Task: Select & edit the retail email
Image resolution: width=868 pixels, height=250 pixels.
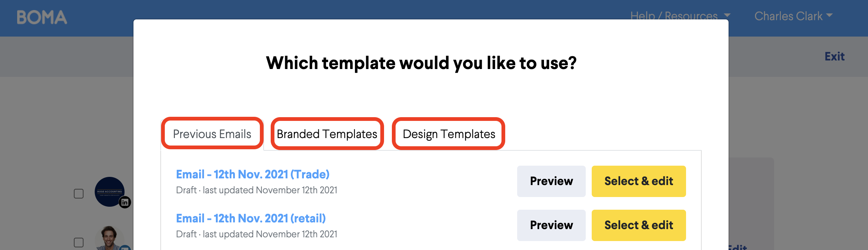Action: 639,225
